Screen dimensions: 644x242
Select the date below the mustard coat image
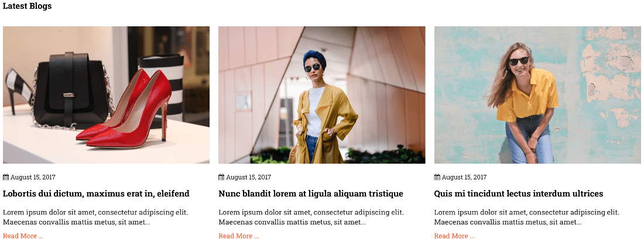point(248,177)
